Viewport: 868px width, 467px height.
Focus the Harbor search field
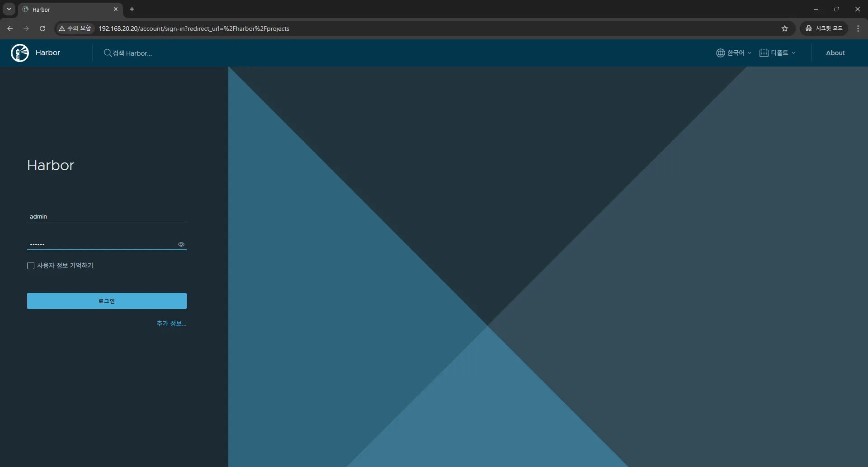point(132,53)
